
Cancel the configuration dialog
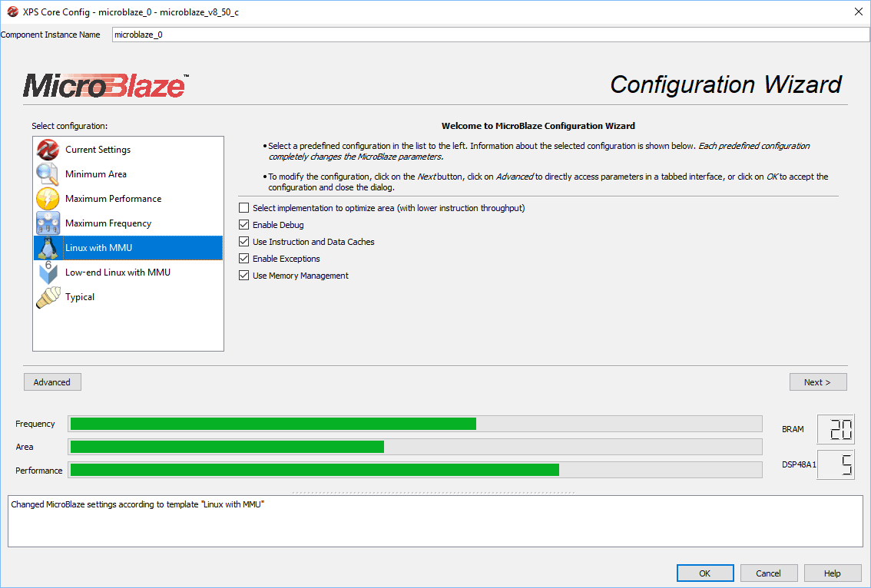pos(768,573)
